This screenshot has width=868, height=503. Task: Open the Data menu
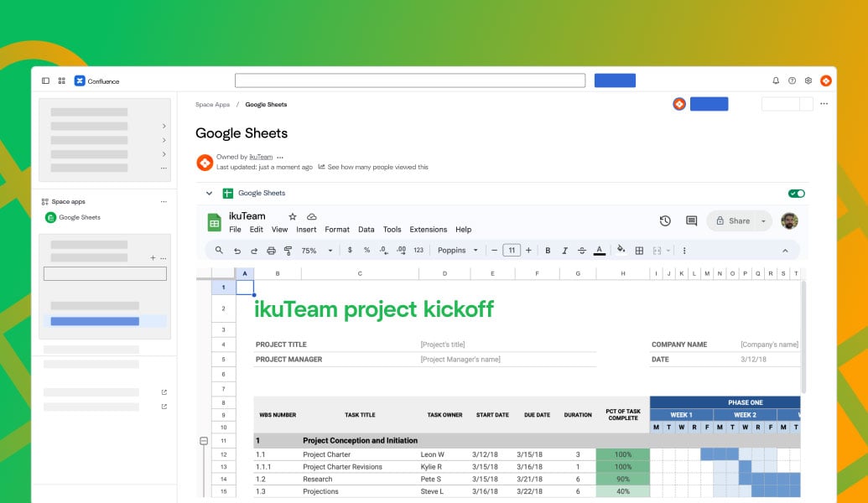[x=366, y=229]
